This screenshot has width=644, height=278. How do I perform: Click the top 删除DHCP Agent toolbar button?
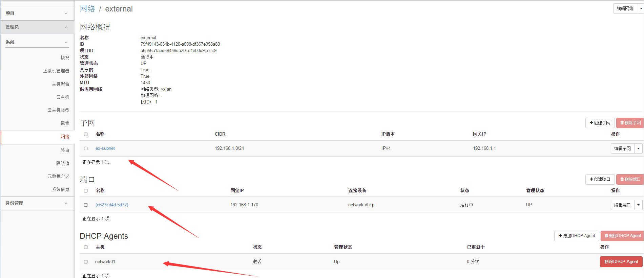(x=622, y=236)
